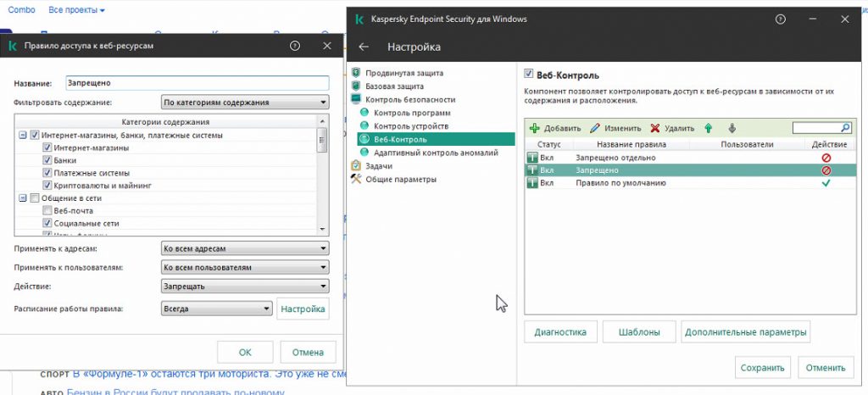
Task: Open the Действие dropdown set to Запрещать
Action: pos(244,287)
